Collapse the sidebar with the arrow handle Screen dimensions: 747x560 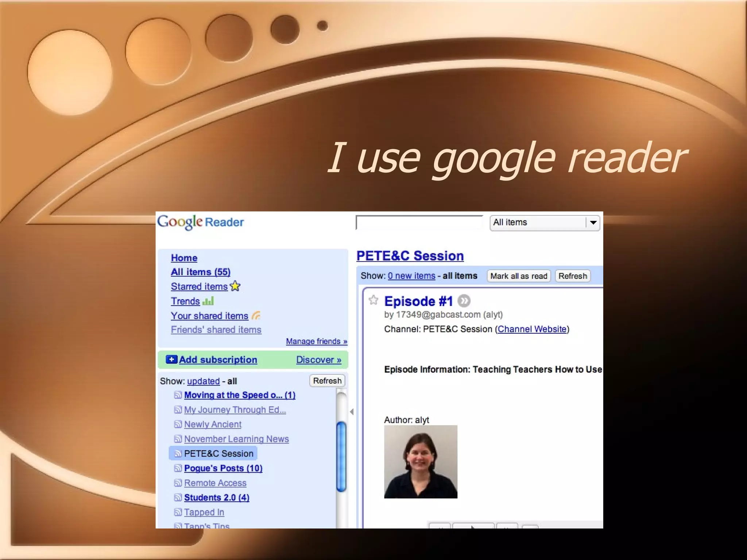tap(352, 412)
